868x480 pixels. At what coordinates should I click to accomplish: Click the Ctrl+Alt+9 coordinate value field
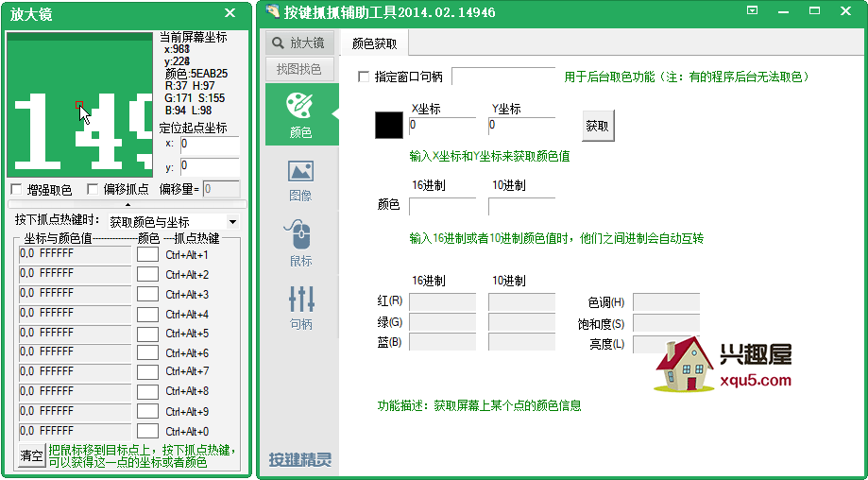tap(76, 412)
